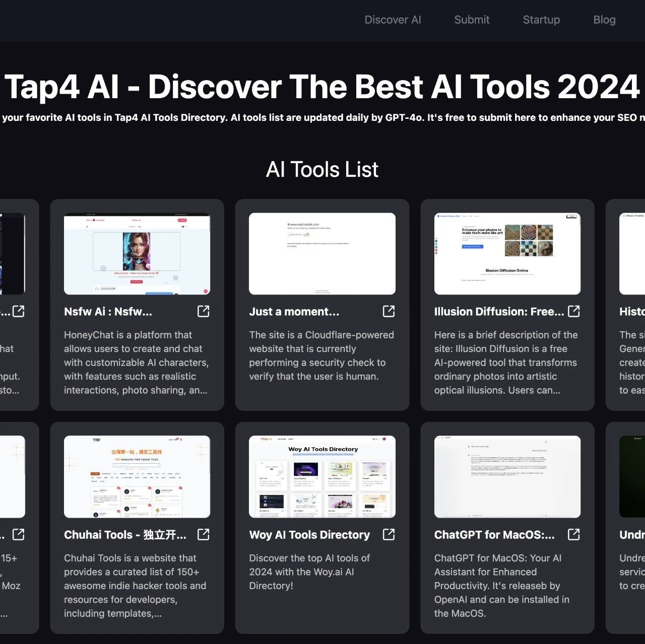This screenshot has width=645, height=644.
Task: Open external link icon for Just a moment card
Action: click(389, 311)
